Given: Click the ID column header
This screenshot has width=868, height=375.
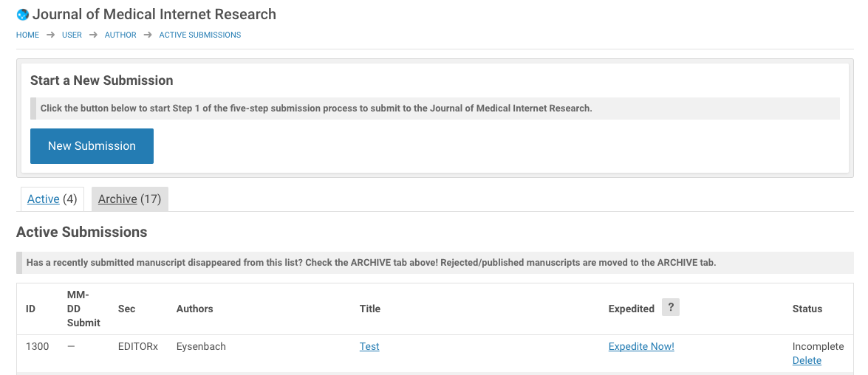Looking at the screenshot, I should pos(31,309).
